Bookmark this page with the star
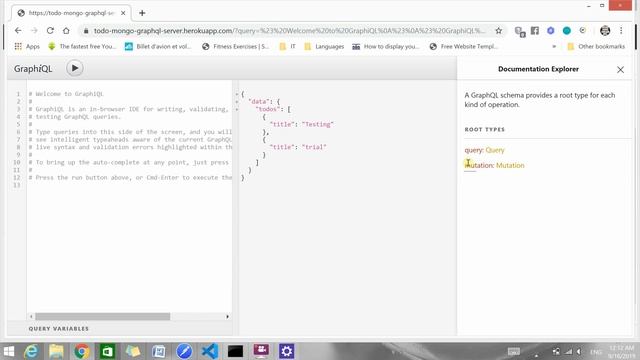The image size is (640, 360). click(x=498, y=31)
